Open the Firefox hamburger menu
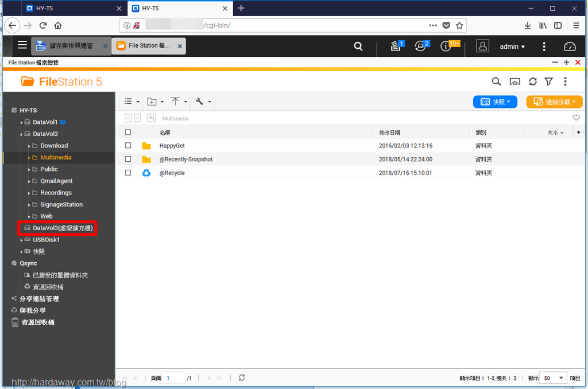Viewport: 588px width, 389px height. (x=576, y=25)
